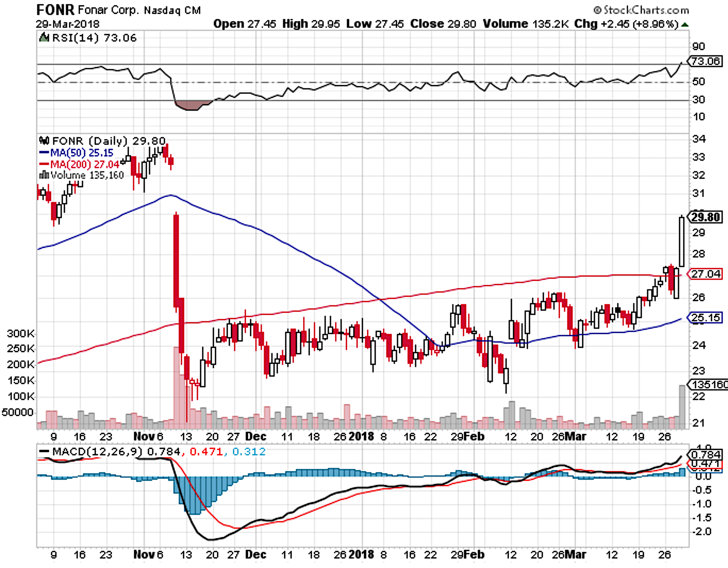Click the 31 price level on right axis
The height and width of the screenshot is (568, 728).
[x=699, y=194]
